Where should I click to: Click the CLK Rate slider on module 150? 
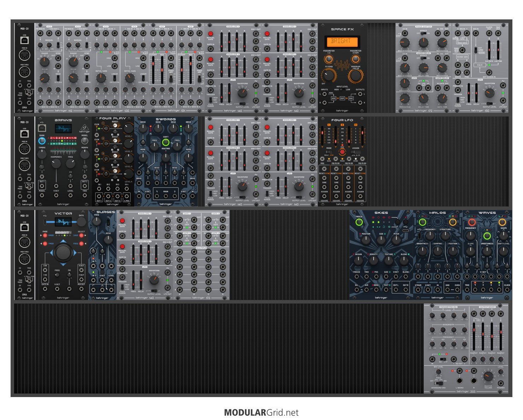pos(489,50)
